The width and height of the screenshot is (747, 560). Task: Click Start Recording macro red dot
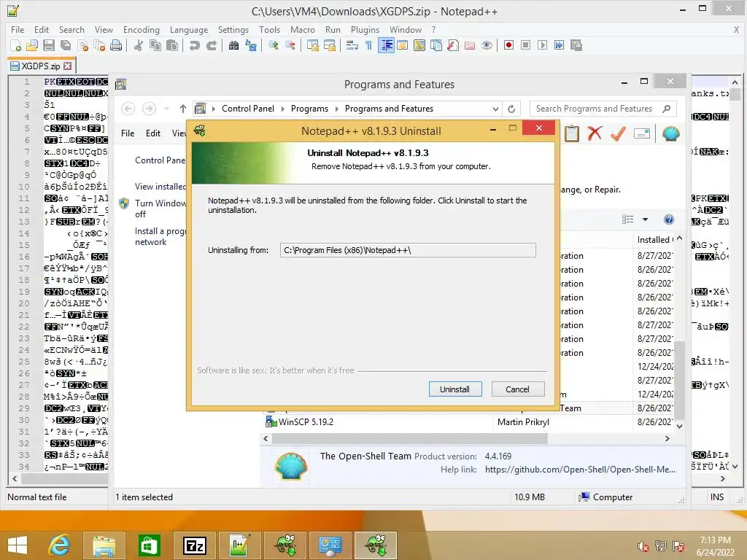(x=508, y=45)
